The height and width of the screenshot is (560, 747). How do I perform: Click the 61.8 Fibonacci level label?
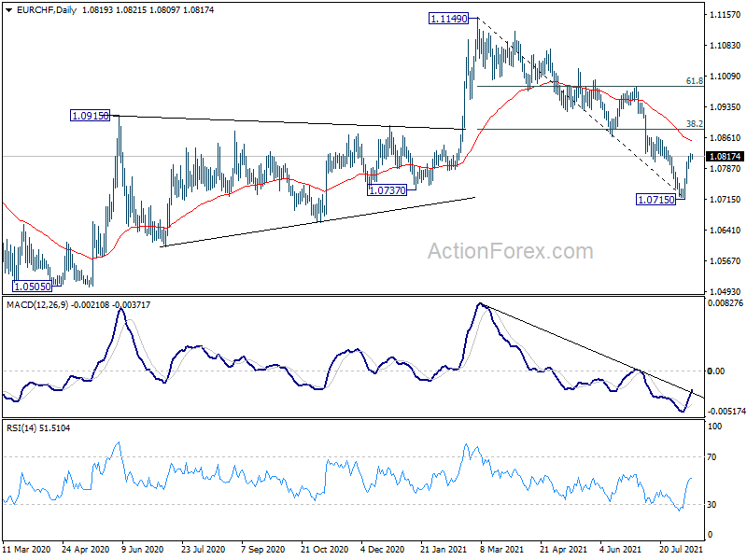(x=694, y=81)
